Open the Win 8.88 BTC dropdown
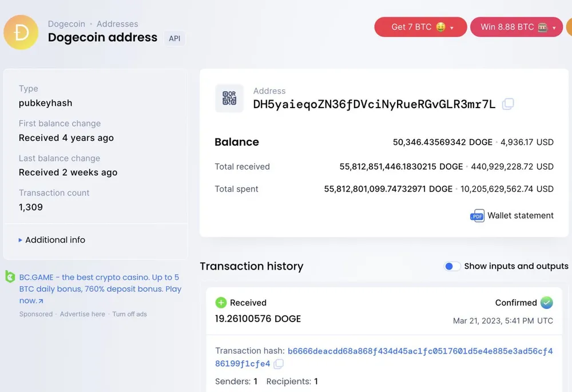The image size is (572, 392). point(517,27)
